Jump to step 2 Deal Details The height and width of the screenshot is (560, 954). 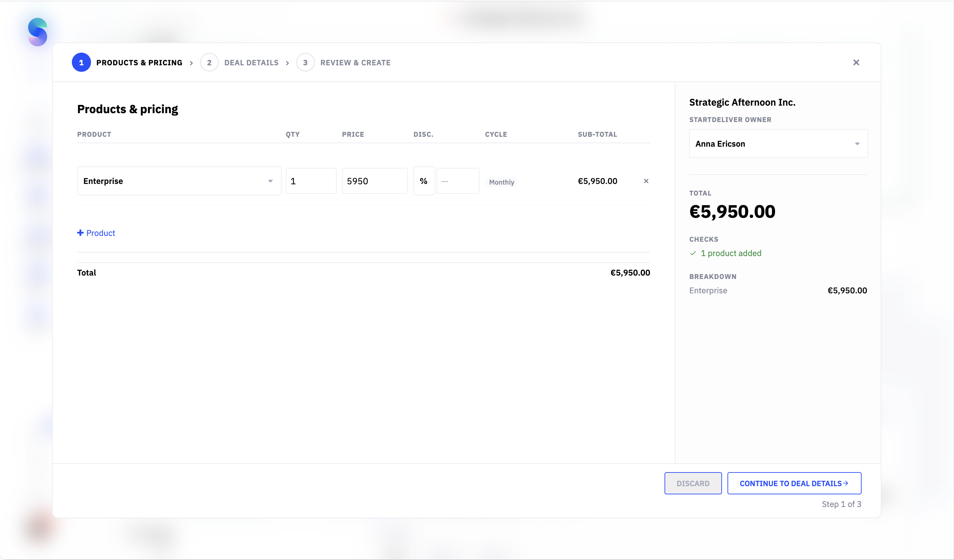[x=239, y=62]
